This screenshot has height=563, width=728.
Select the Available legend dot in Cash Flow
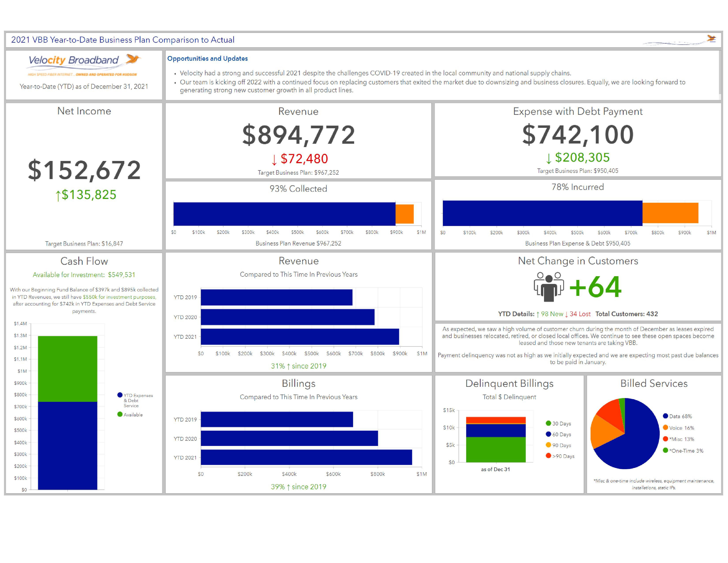pos(120,414)
